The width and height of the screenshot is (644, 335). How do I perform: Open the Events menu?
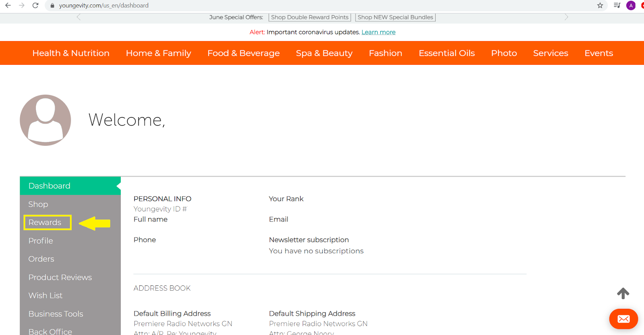599,53
